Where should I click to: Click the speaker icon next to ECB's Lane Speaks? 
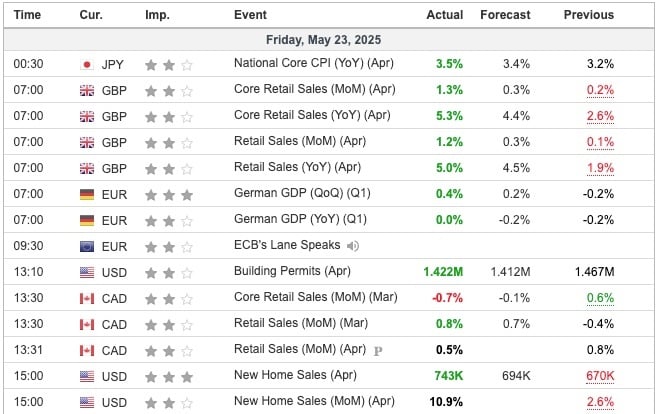pos(353,246)
